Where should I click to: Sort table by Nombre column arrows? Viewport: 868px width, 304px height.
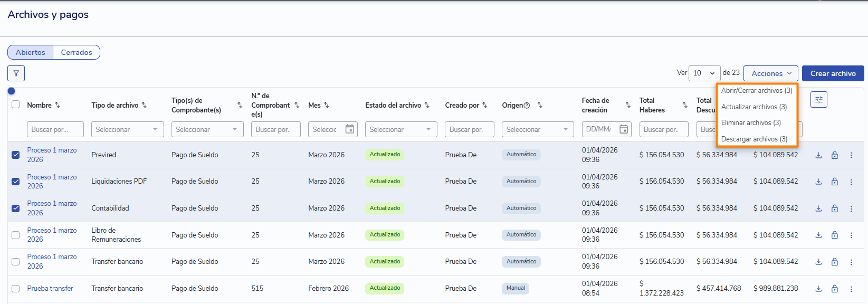pos(58,105)
